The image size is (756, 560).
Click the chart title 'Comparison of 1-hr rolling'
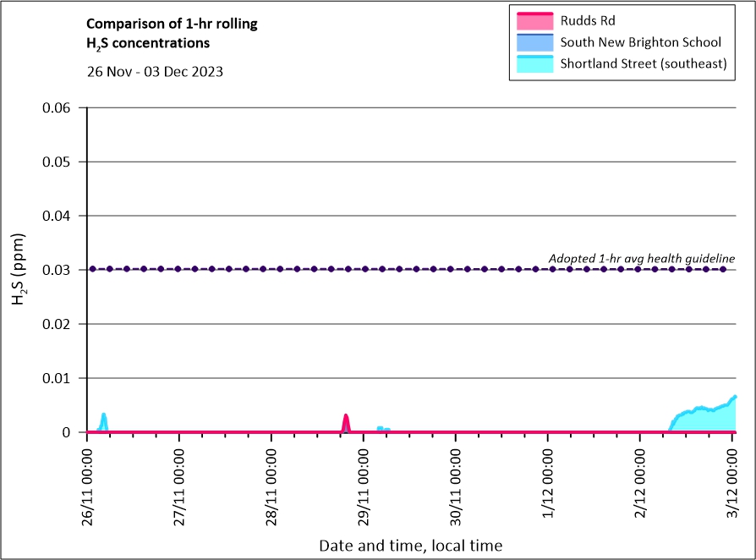click(x=172, y=24)
